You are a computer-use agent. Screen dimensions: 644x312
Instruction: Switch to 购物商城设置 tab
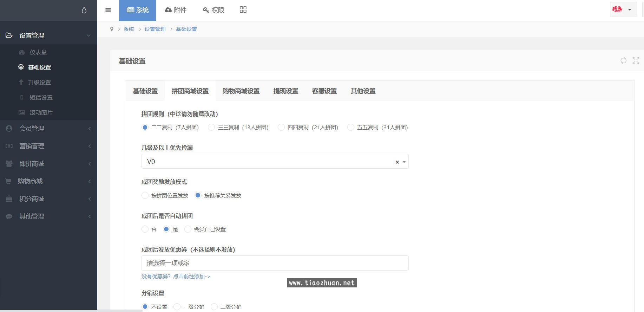[241, 91]
